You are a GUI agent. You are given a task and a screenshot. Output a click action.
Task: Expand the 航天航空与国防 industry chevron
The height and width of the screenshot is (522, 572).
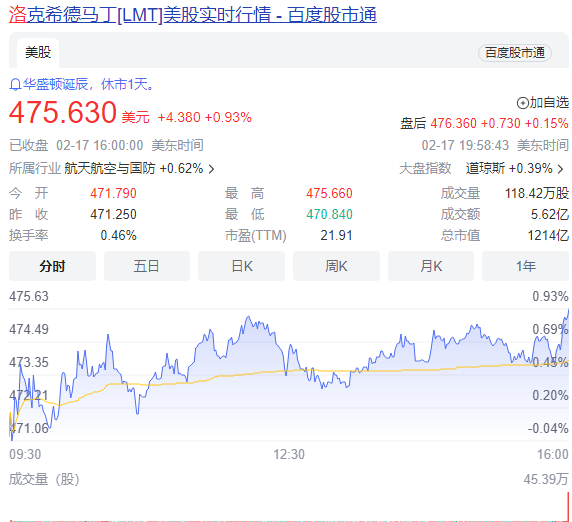point(211,169)
